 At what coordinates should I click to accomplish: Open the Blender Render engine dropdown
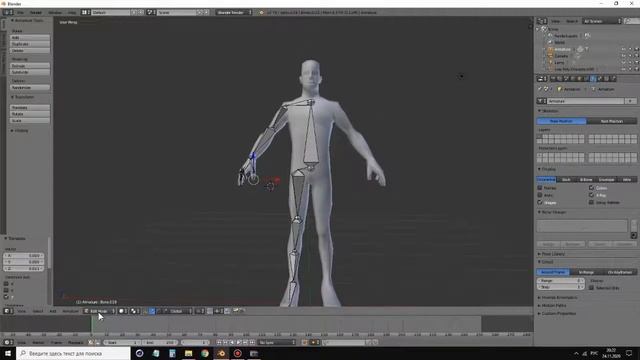234,12
